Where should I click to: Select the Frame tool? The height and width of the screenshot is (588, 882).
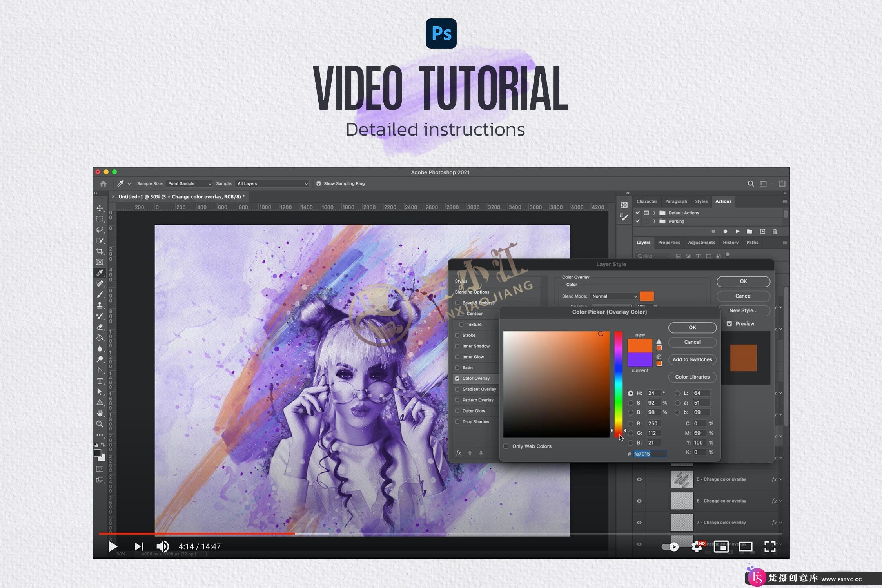pyautogui.click(x=100, y=262)
